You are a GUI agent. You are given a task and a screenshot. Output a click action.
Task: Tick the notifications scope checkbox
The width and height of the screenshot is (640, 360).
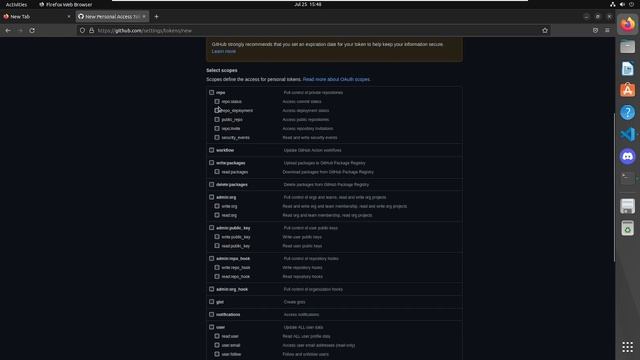pyautogui.click(x=211, y=314)
